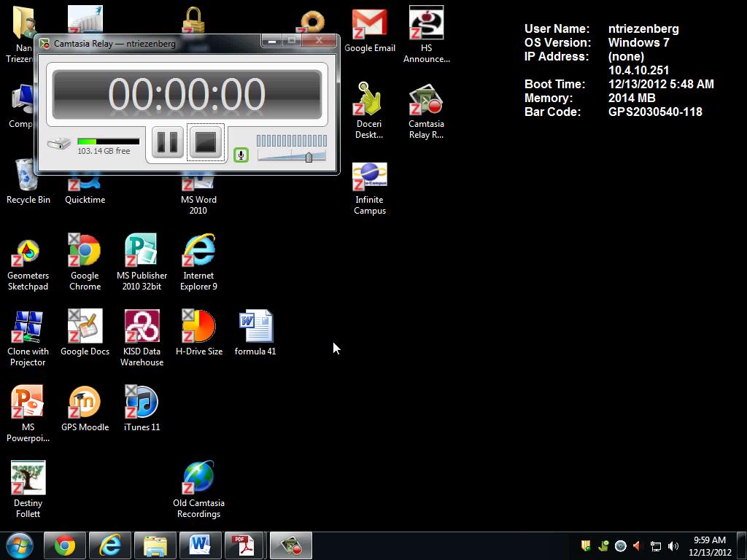747x560 pixels.
Task: Open the PDF reader taskbar button
Action: 244,545
